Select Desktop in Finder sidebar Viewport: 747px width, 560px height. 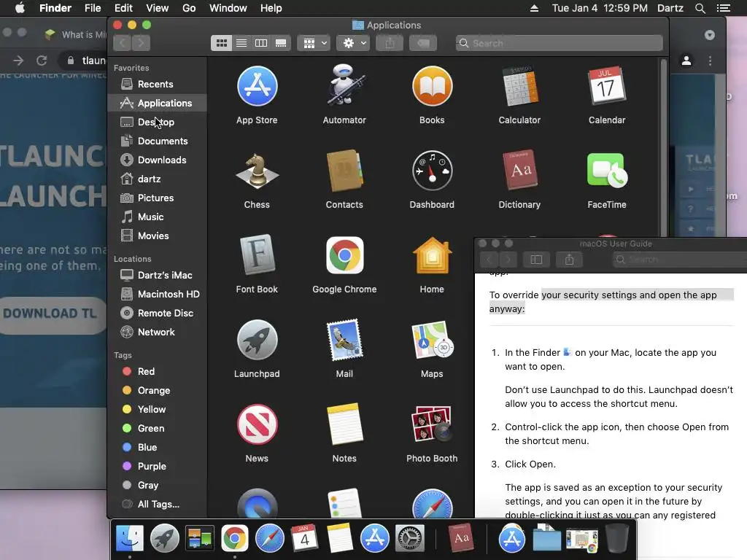click(157, 122)
